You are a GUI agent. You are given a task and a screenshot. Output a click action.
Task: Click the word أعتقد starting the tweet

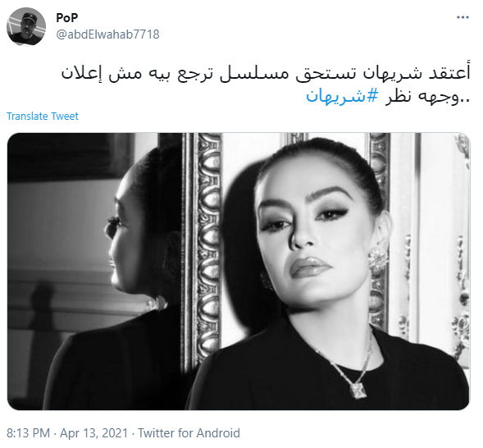449,73
